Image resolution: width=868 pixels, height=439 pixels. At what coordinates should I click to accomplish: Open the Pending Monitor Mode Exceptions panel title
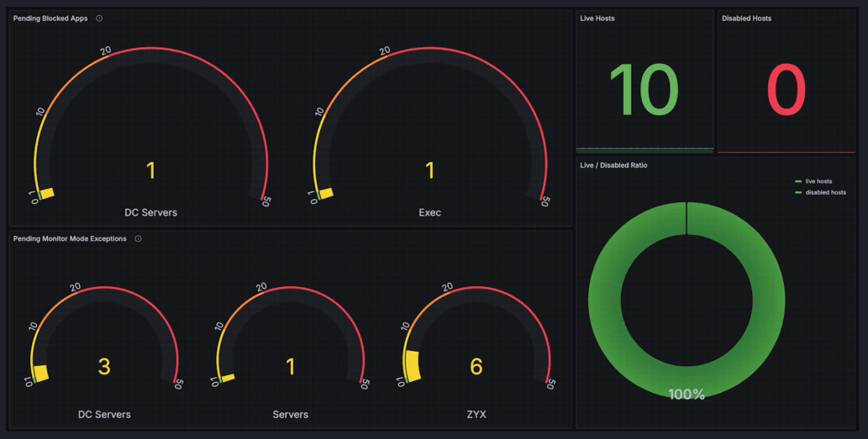tap(70, 239)
